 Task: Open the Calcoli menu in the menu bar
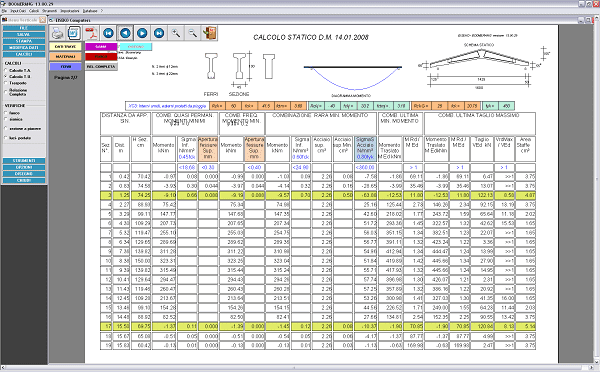click(34, 11)
